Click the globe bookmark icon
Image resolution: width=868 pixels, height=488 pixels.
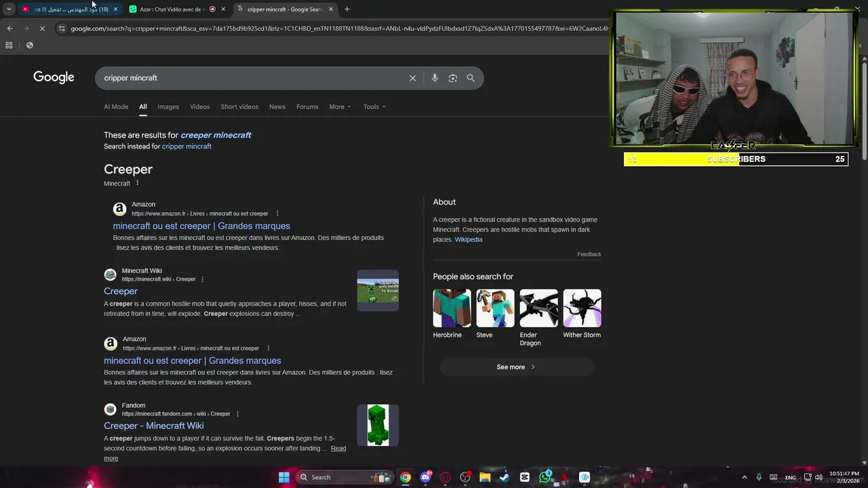pyautogui.click(x=29, y=45)
